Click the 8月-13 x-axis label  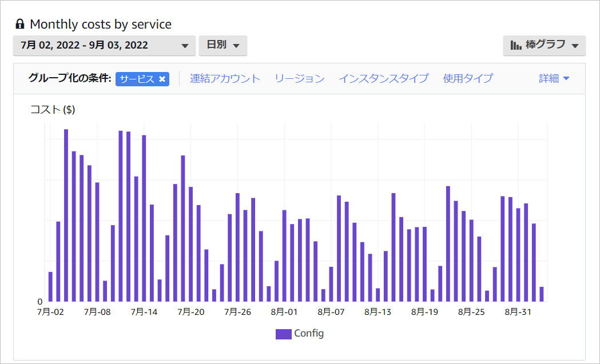click(378, 312)
